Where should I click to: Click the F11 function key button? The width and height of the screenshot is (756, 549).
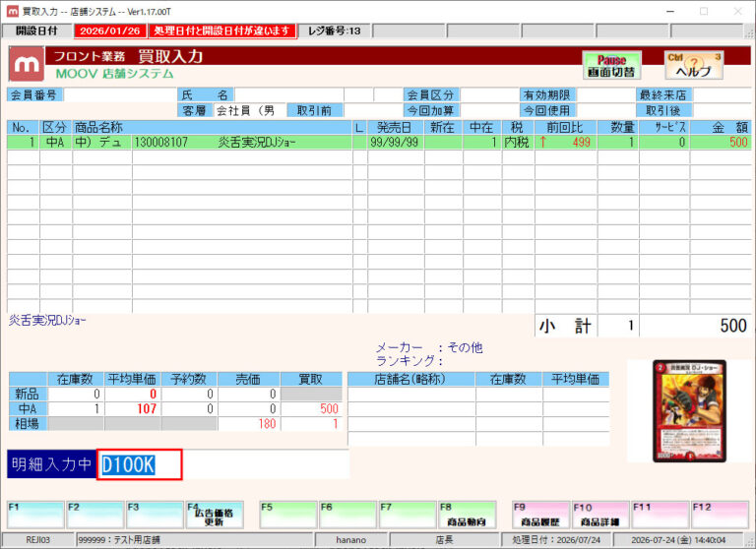click(661, 515)
